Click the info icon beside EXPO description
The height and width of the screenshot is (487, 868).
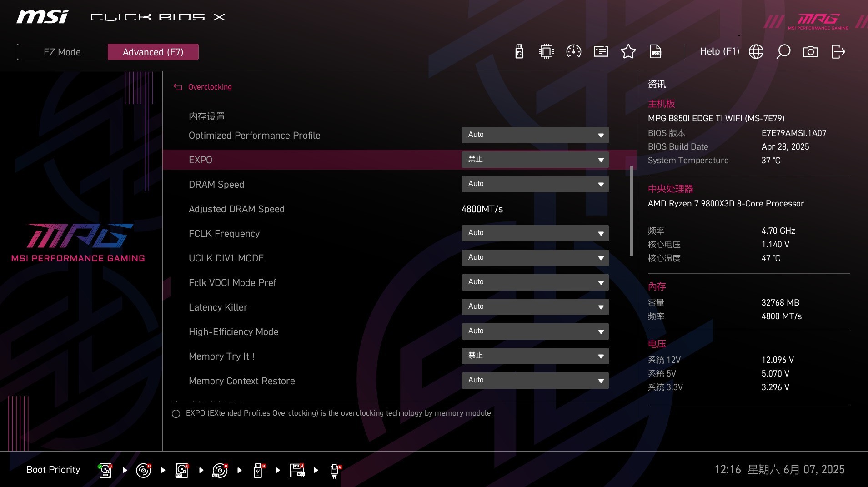click(176, 414)
